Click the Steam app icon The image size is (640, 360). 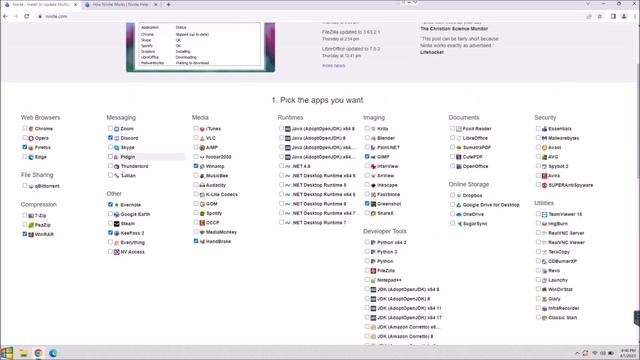tap(117, 224)
